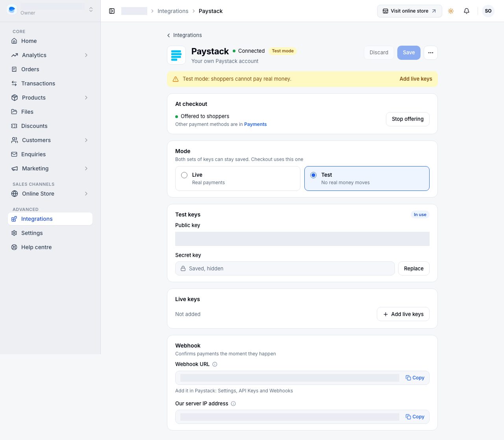Screen dimensions: 504x440
Task: Select the Live mode radio button
Action: coord(184,175)
